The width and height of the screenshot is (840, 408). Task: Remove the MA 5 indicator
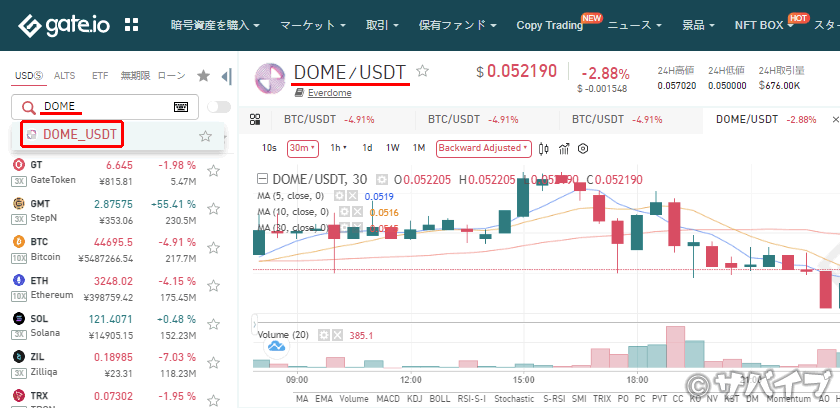point(351,195)
